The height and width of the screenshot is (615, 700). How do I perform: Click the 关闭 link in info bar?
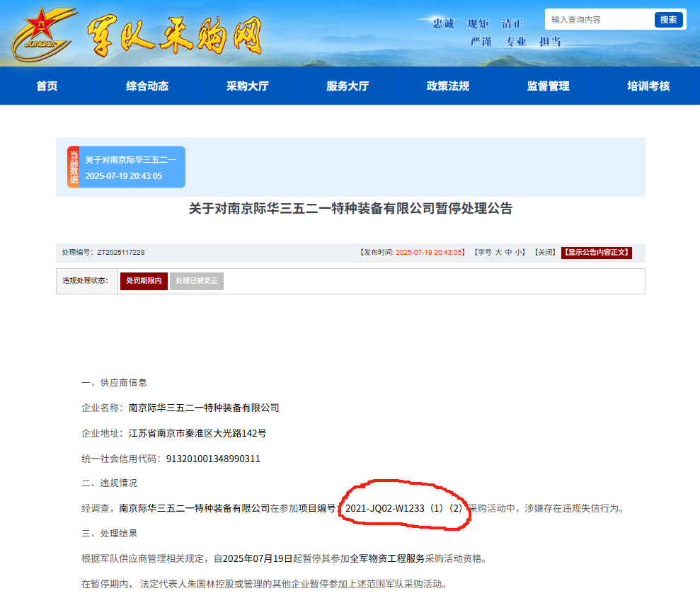545,253
